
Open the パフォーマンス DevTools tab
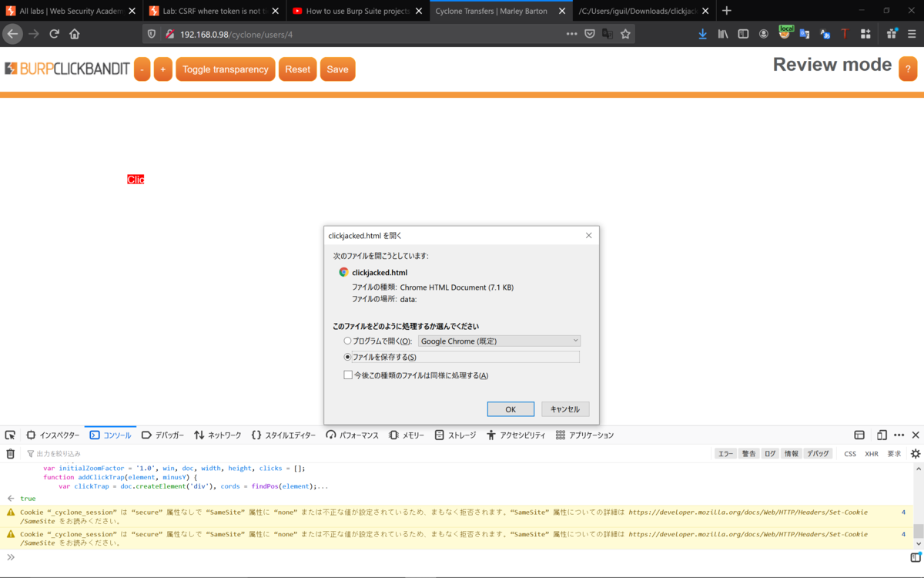coord(352,435)
